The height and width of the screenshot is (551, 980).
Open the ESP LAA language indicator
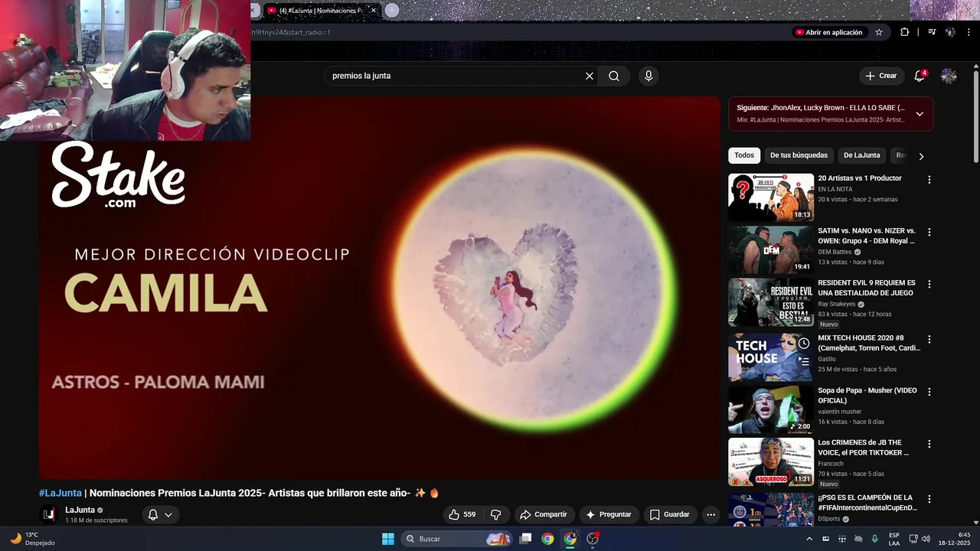tap(894, 539)
